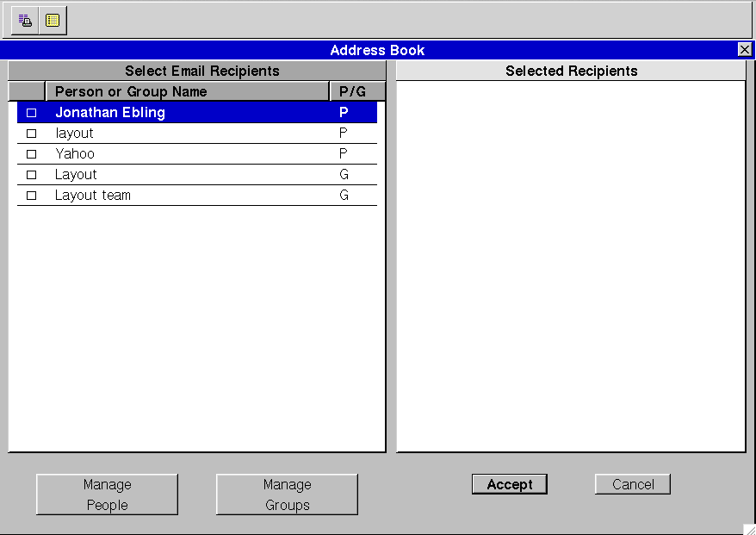Tick the checkbox for lowercase layout person

click(32, 134)
